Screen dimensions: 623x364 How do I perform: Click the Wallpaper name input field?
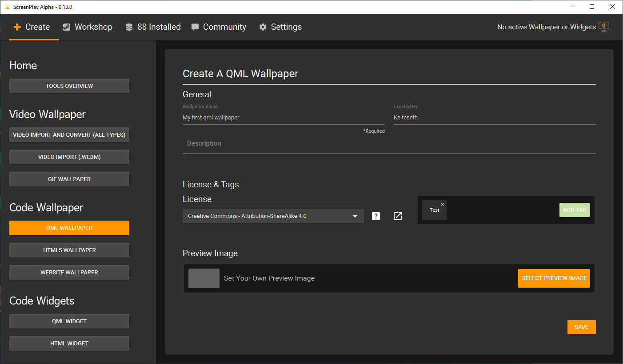click(x=284, y=118)
